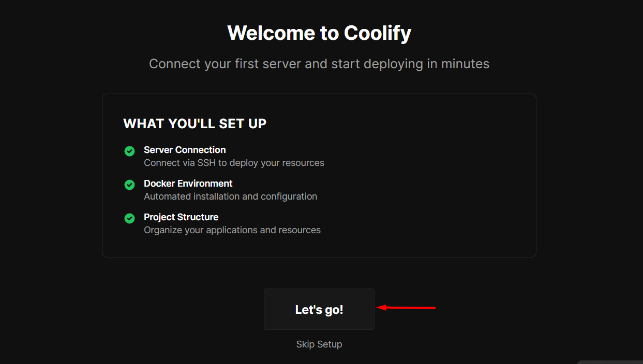Image resolution: width=643 pixels, height=364 pixels.
Task: Click the WHAT YOU'LL SET UP heading
Action: (x=195, y=124)
